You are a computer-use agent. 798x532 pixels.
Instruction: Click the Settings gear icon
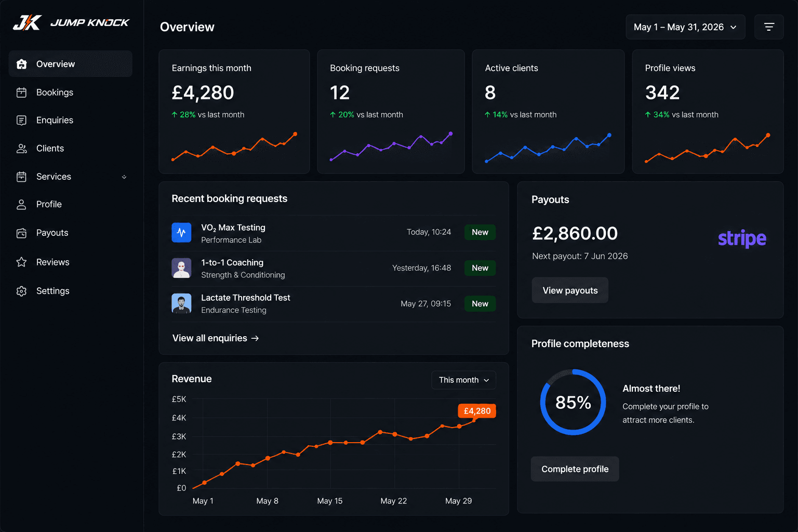(21, 291)
